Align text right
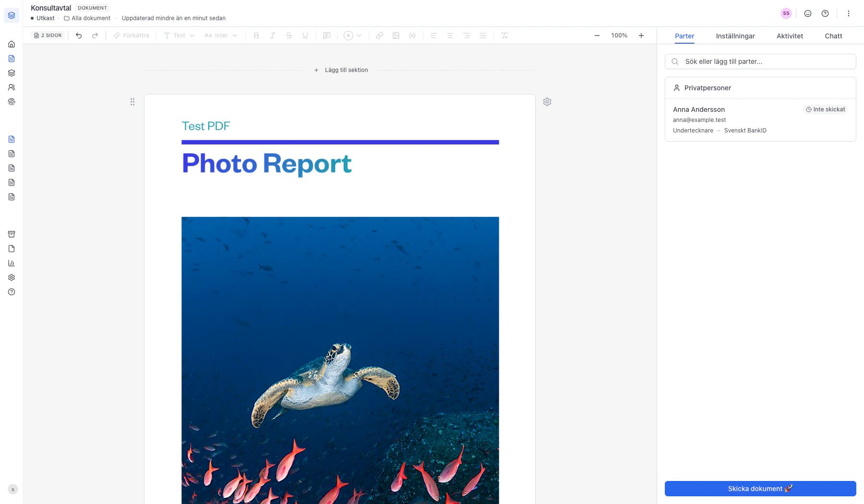The image size is (864, 504). [467, 36]
